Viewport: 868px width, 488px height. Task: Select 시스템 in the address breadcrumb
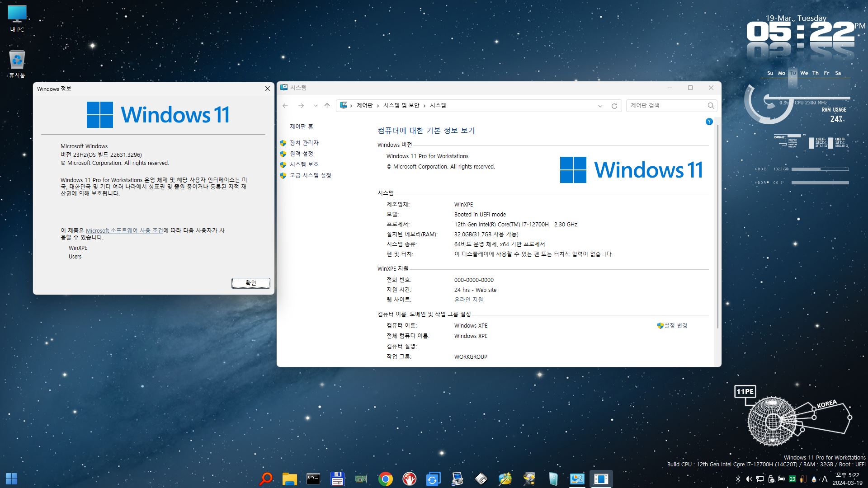pos(438,105)
